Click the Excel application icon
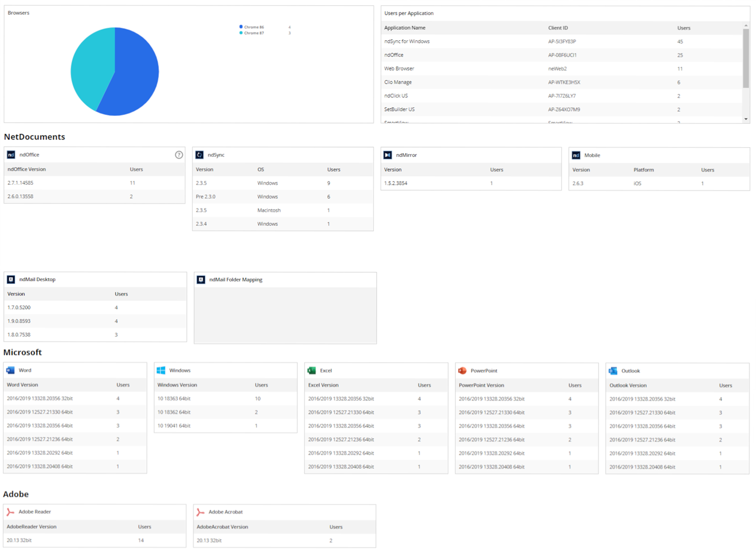Image resolution: width=756 pixels, height=556 pixels. 311,370
